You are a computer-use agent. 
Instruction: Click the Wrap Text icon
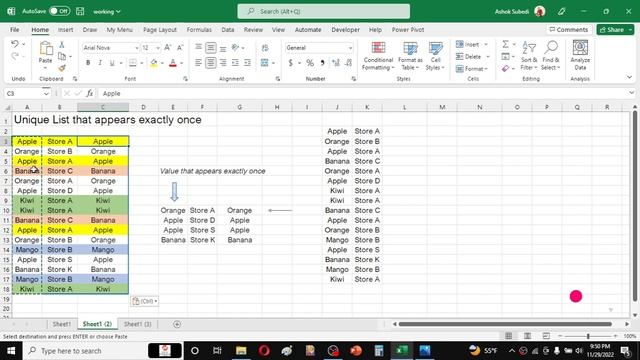pos(265,48)
